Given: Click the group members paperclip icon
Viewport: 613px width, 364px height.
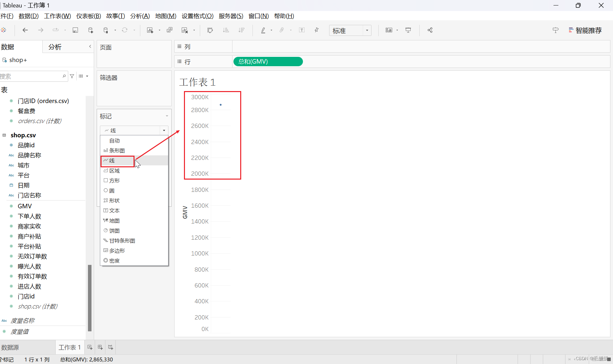Looking at the screenshot, I should 282,30.
